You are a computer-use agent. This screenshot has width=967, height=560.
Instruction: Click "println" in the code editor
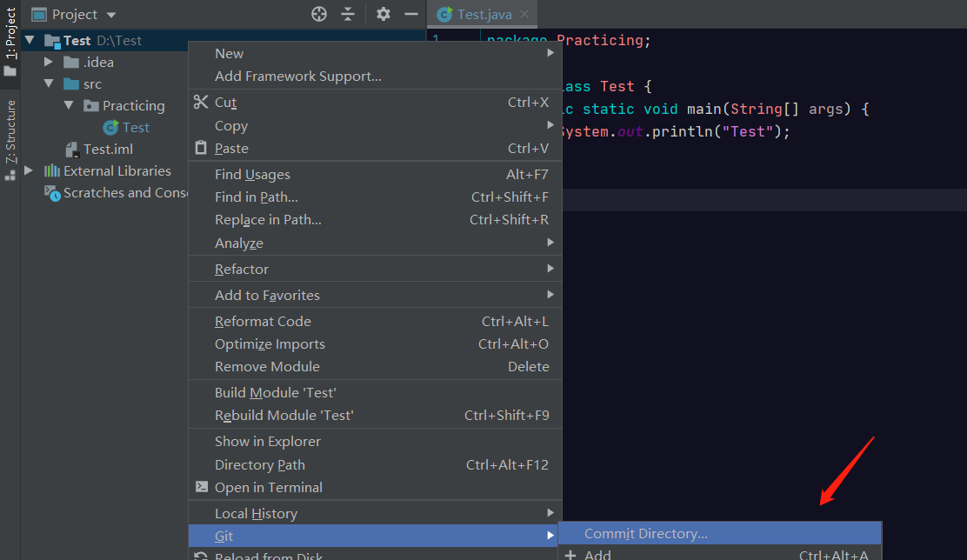tap(683, 131)
